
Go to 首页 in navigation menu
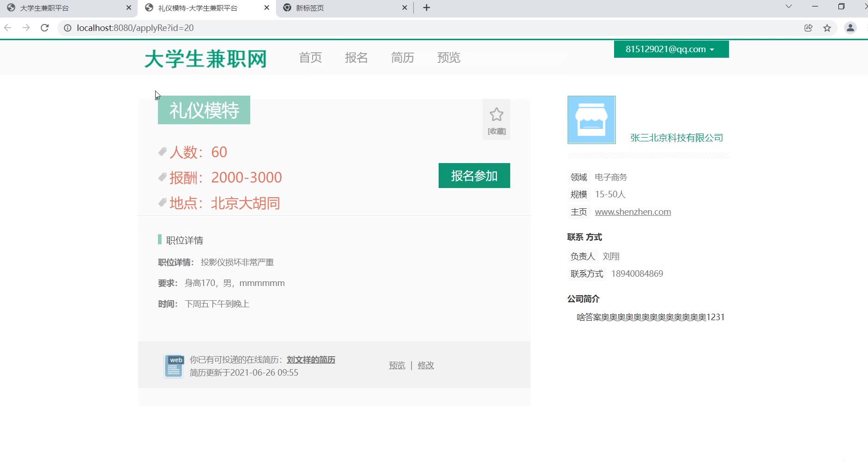tap(310, 58)
